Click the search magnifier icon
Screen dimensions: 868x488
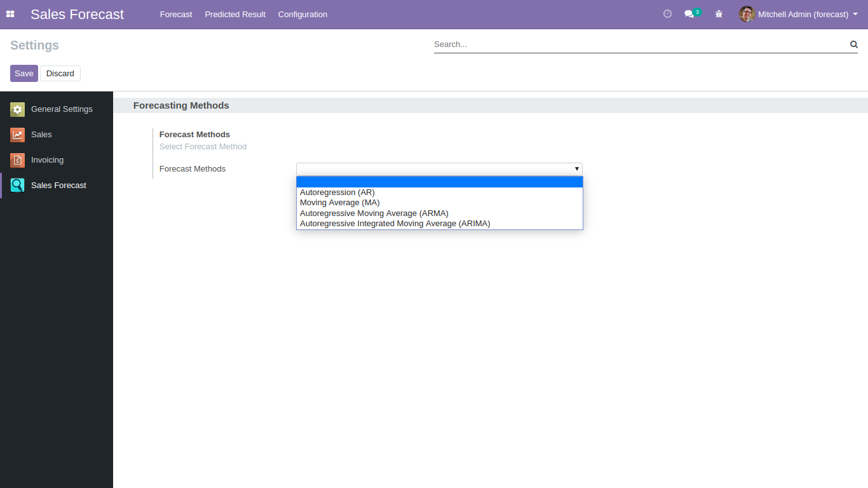pyautogui.click(x=853, y=44)
